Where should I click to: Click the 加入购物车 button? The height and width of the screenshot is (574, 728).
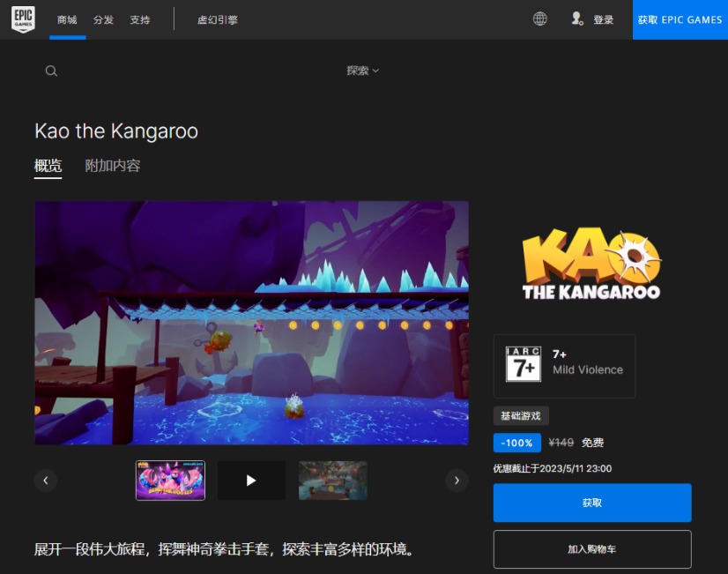pos(592,549)
